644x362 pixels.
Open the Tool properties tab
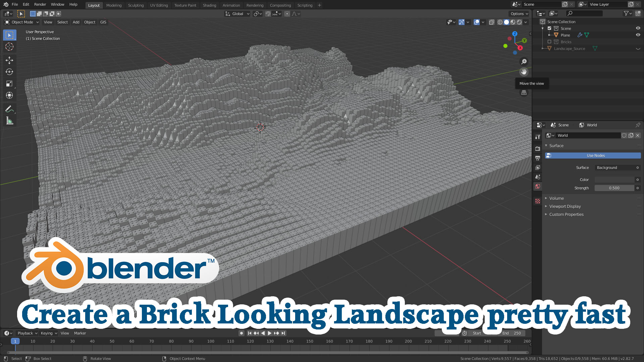[538, 136]
